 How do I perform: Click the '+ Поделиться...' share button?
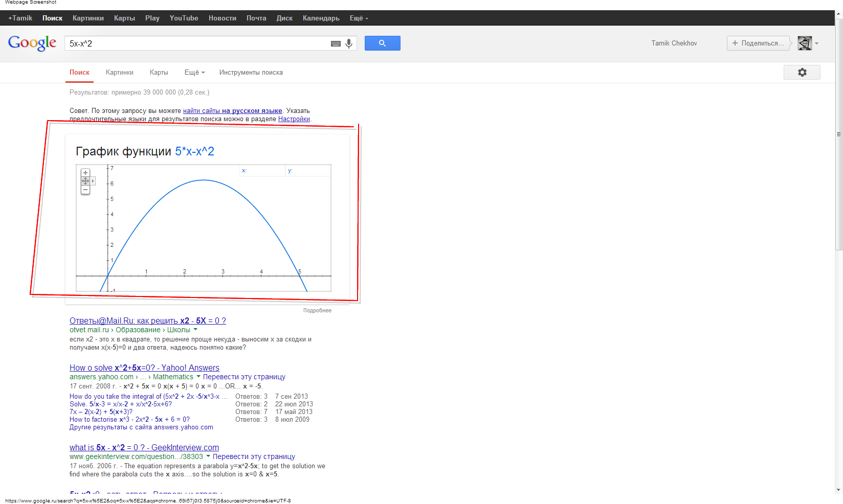(758, 43)
